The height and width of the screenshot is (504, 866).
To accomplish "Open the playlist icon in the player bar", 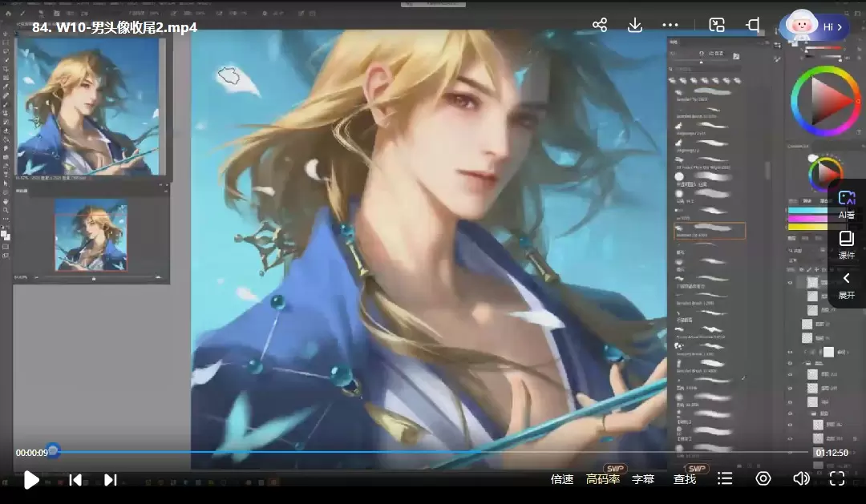I will pyautogui.click(x=725, y=478).
